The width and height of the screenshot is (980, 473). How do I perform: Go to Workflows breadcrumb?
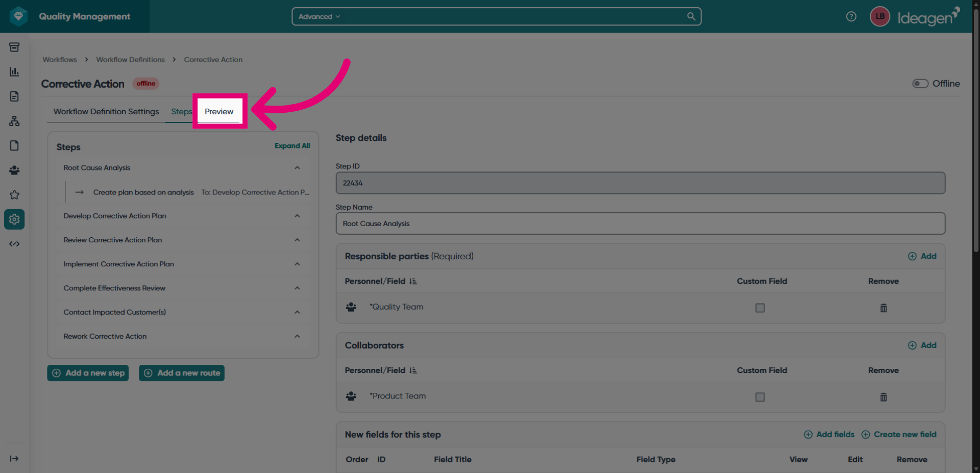pyautogui.click(x=60, y=60)
